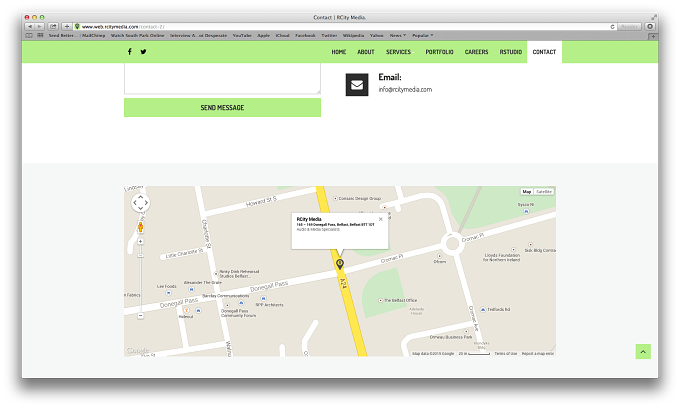Click the Conrac Design Group map marker
The width and height of the screenshot is (680, 408).
[x=335, y=198]
